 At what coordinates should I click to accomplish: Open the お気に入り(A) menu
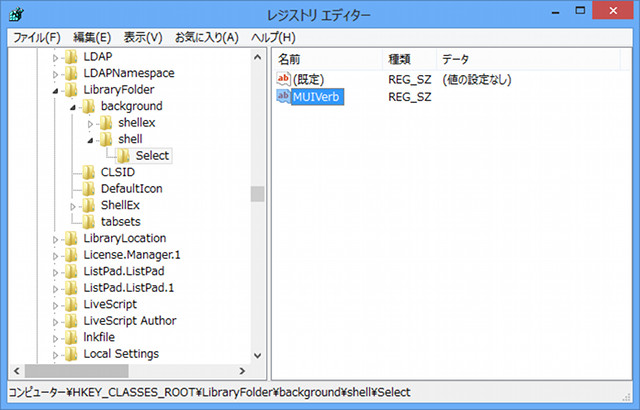coord(207,38)
